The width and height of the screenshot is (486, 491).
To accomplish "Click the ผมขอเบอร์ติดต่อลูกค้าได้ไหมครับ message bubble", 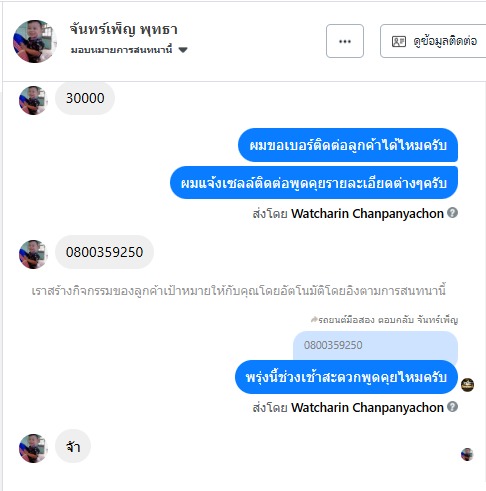I will point(348,145).
